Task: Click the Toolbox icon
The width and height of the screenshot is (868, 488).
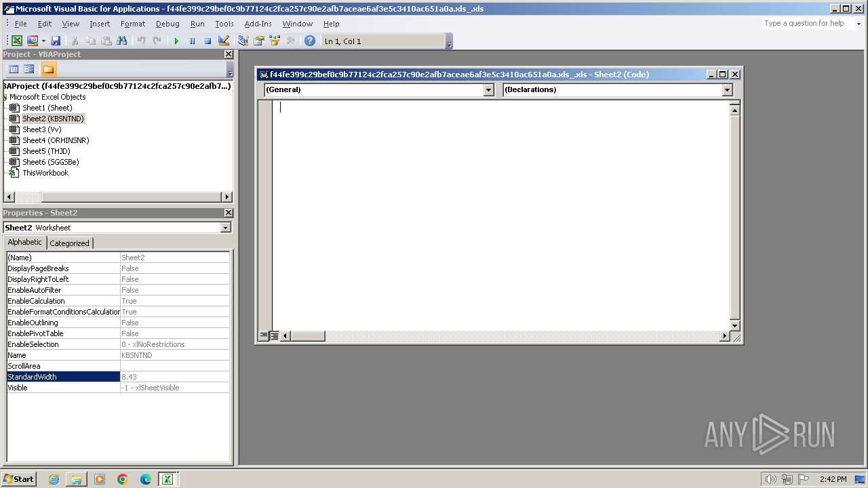Action: [x=290, y=41]
